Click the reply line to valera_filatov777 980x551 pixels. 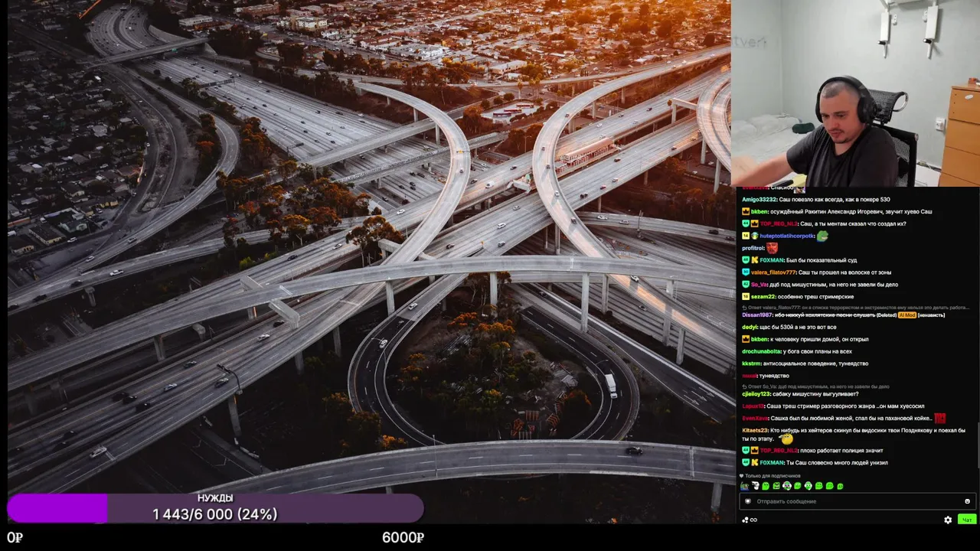pyautogui.click(x=855, y=307)
